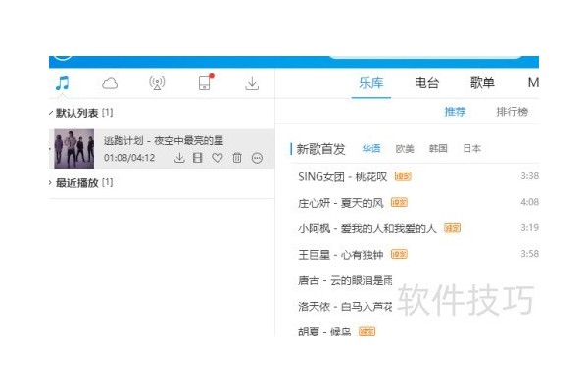Open the radio broadcast icon
The image size is (588, 392).
[157, 83]
